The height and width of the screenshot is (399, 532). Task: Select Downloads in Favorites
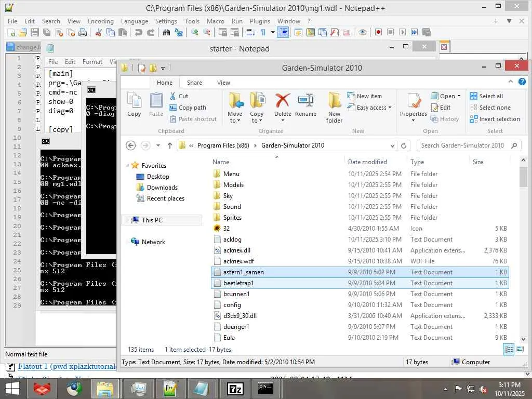(x=162, y=187)
